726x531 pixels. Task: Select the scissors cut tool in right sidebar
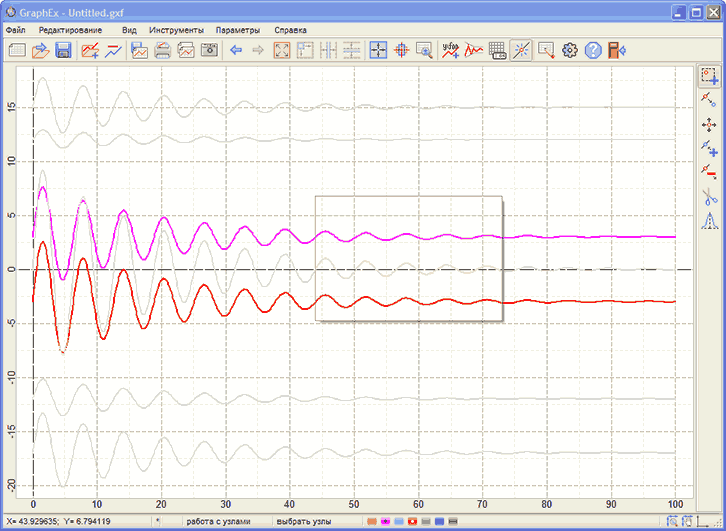710,195
